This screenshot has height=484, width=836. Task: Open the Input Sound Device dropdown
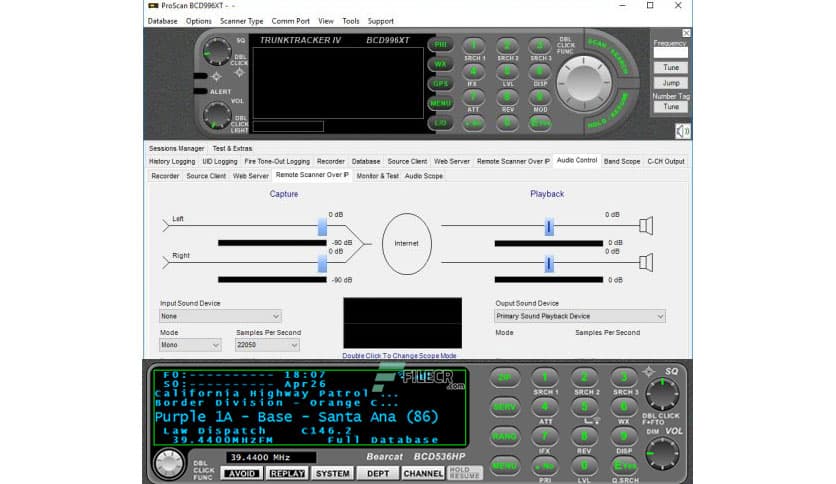coord(220,316)
